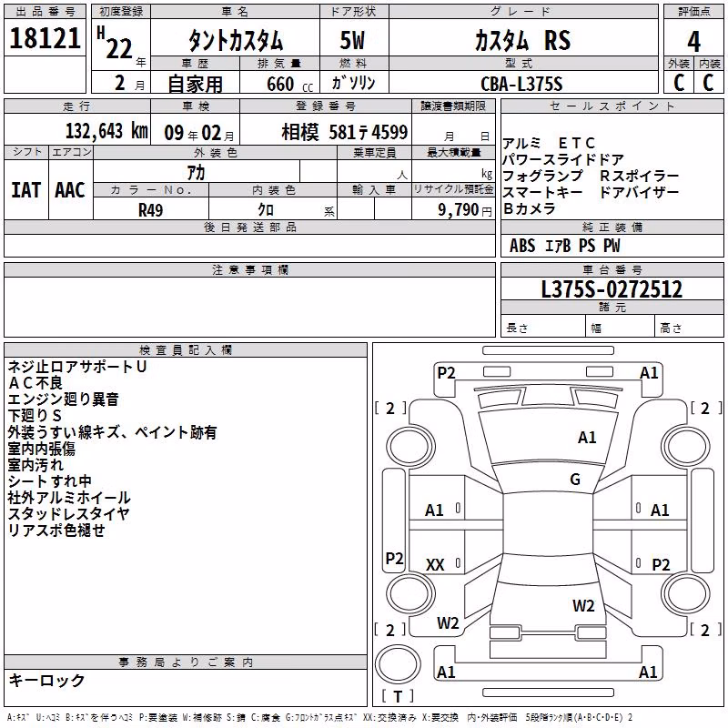Select exterior color アカ

(x=196, y=173)
